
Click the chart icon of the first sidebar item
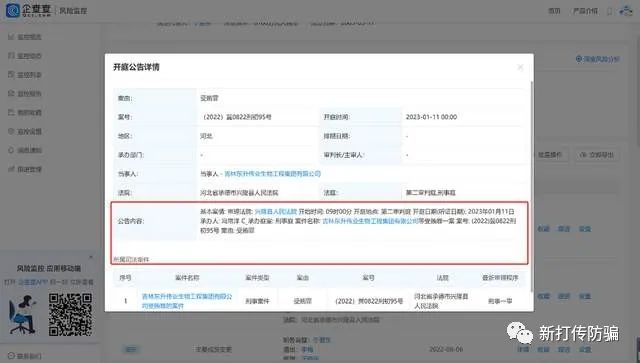coord(11,37)
